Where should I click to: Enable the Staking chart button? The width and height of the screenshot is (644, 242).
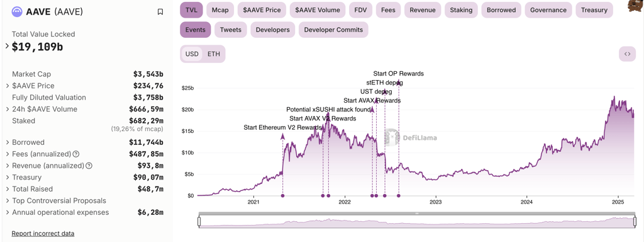461,10
